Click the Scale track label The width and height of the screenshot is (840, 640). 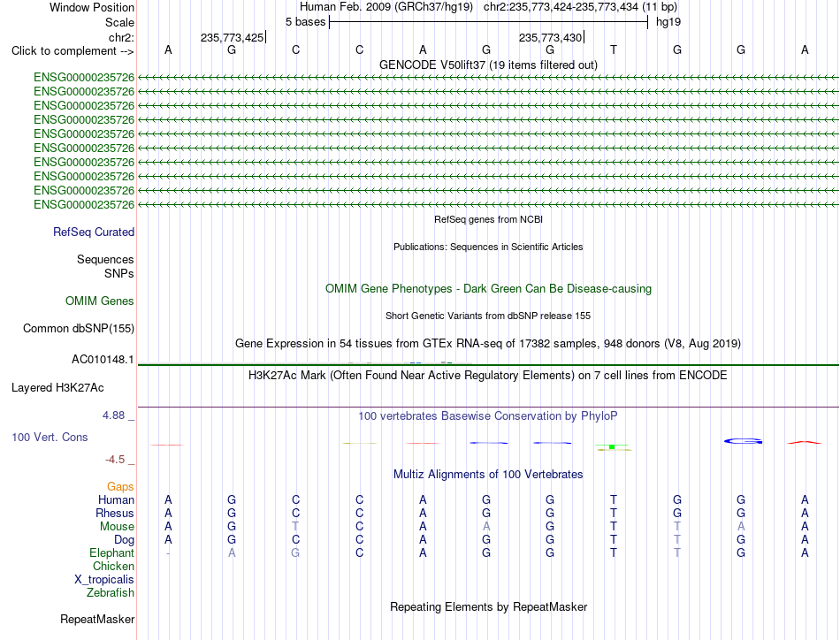pos(119,22)
